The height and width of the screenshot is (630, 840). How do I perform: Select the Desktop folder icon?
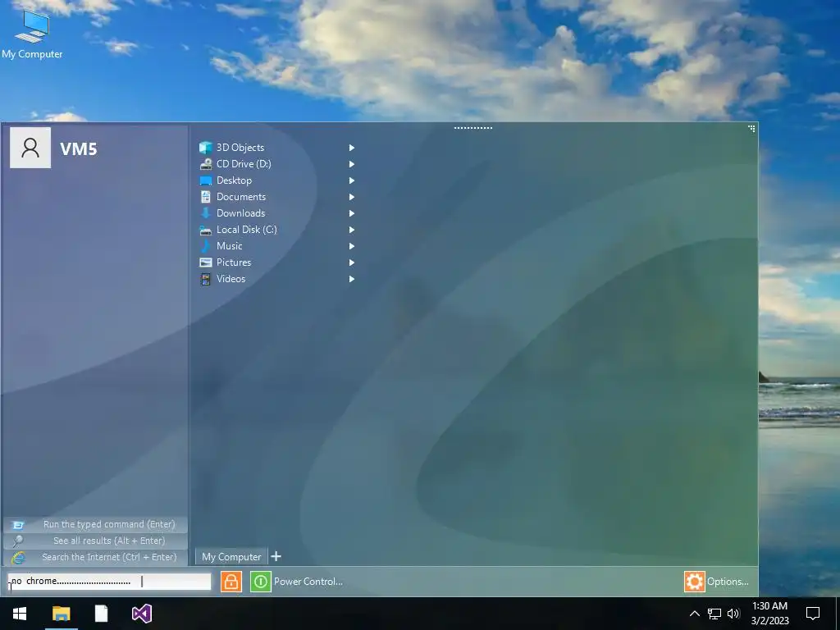click(x=206, y=180)
